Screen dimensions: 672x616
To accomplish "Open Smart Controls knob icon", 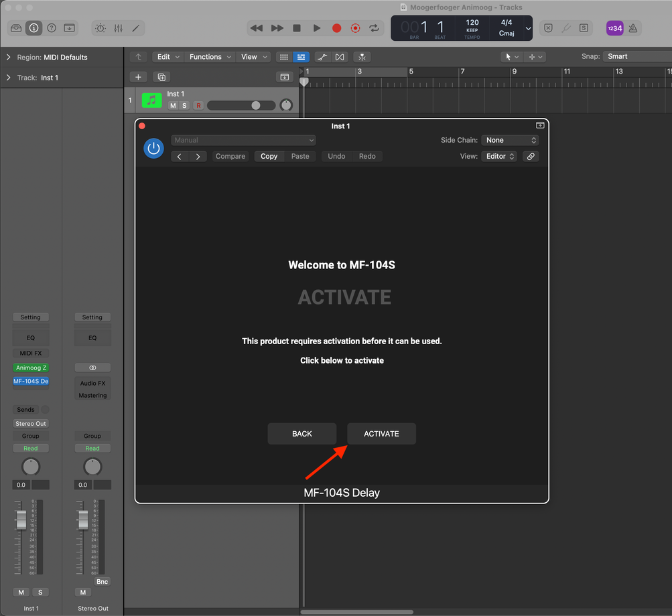I will point(100,28).
